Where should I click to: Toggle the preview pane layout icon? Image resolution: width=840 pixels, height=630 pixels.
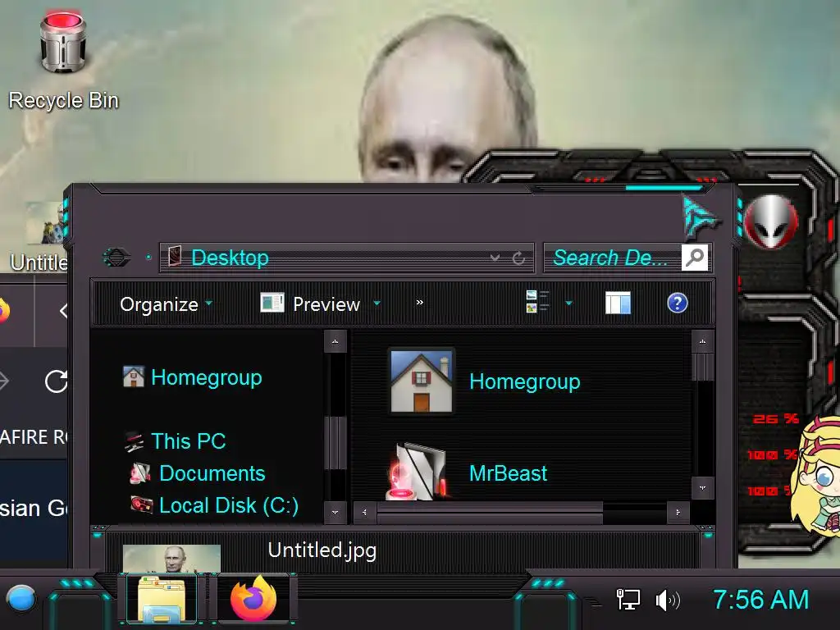click(x=618, y=304)
